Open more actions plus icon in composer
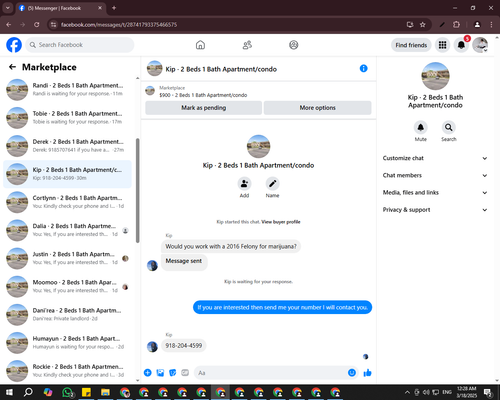 point(148,373)
